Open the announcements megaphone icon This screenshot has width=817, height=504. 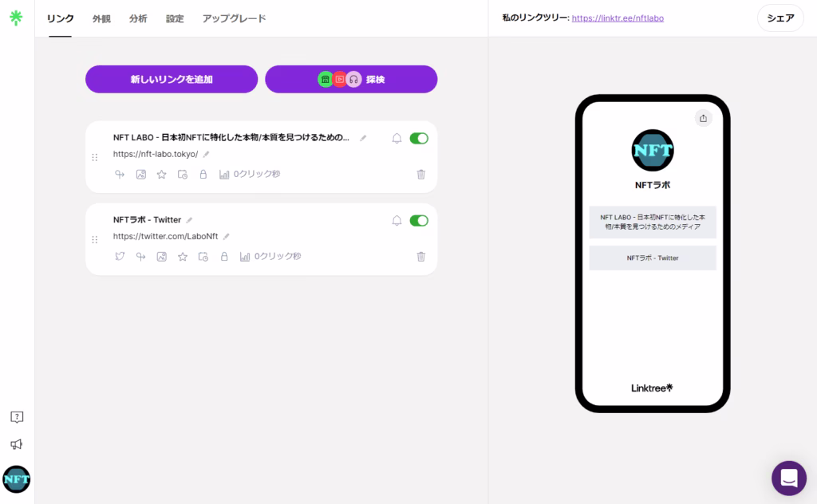coord(17,444)
